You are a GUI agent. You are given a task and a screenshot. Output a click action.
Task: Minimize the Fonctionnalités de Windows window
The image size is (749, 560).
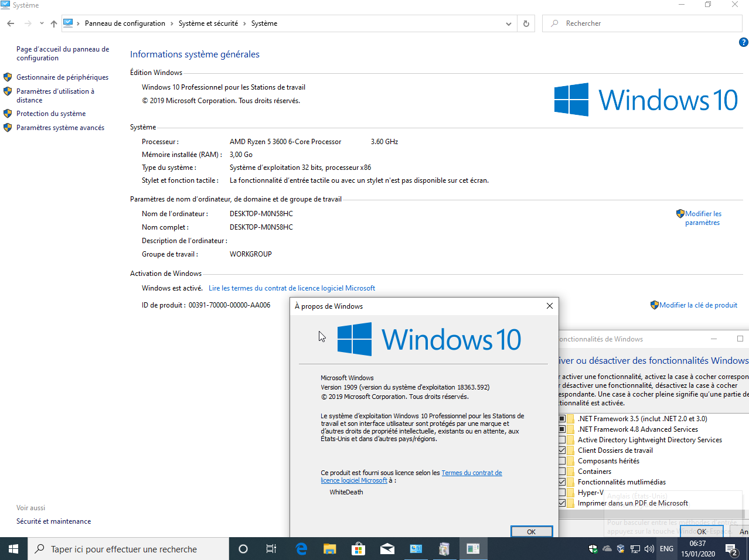(714, 339)
